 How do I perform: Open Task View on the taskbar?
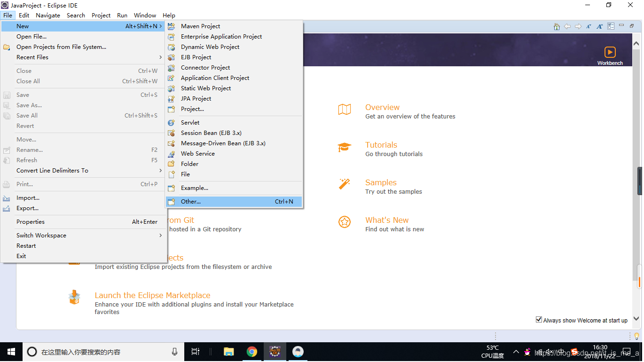(x=196, y=352)
